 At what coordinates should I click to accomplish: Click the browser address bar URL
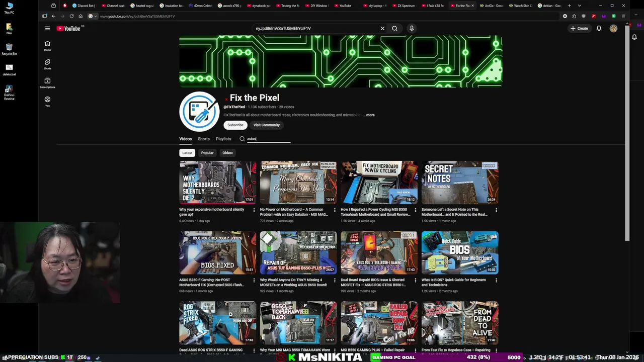pos(137,16)
